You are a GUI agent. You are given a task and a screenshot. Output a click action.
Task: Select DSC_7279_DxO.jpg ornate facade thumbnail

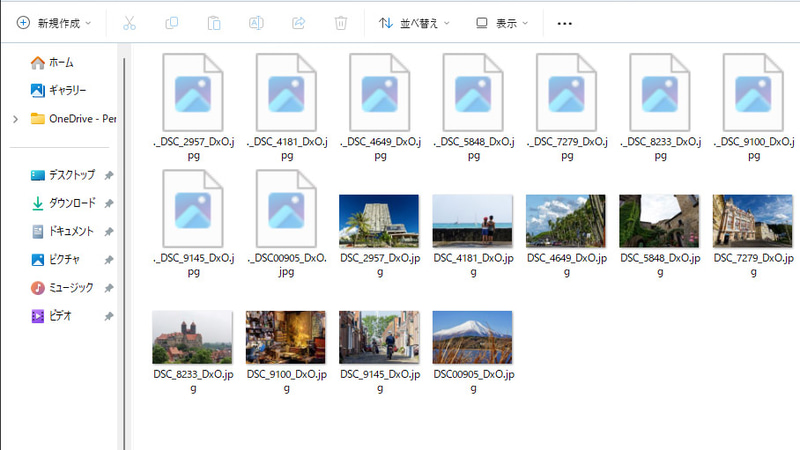753,220
